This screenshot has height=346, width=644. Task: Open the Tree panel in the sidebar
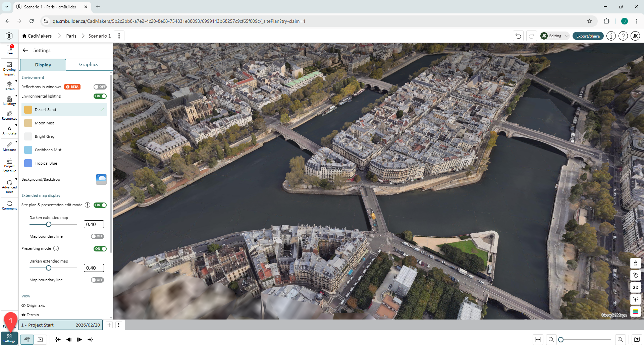9,50
